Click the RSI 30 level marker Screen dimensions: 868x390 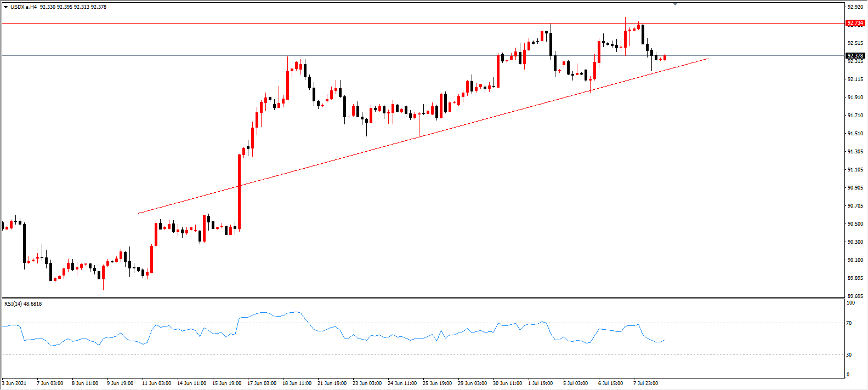849,354
